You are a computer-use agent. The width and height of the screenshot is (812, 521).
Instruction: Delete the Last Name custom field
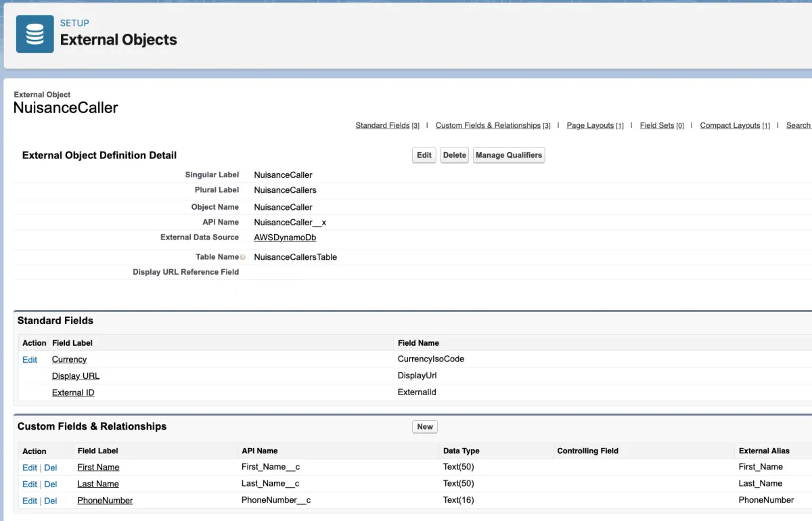[51, 484]
